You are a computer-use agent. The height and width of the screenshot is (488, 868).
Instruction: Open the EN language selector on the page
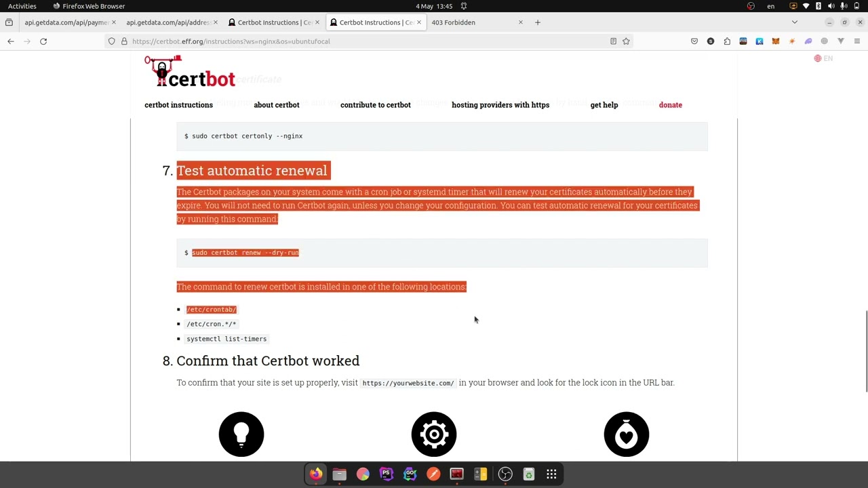point(823,58)
